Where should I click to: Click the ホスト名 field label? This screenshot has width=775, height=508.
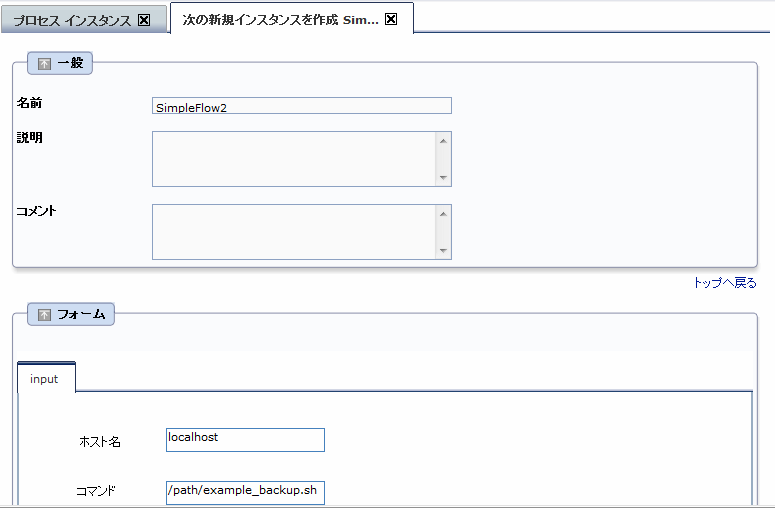100,441
